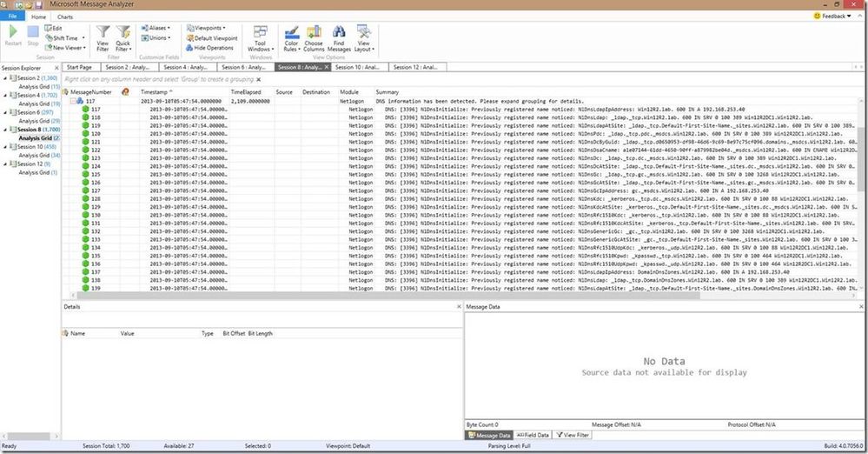868x454 pixels.
Task: Open the New Viewer dropdown
Action: tap(65, 48)
